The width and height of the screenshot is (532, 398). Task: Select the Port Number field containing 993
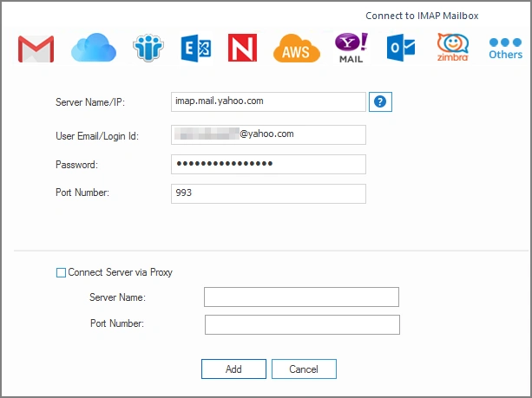pos(268,193)
